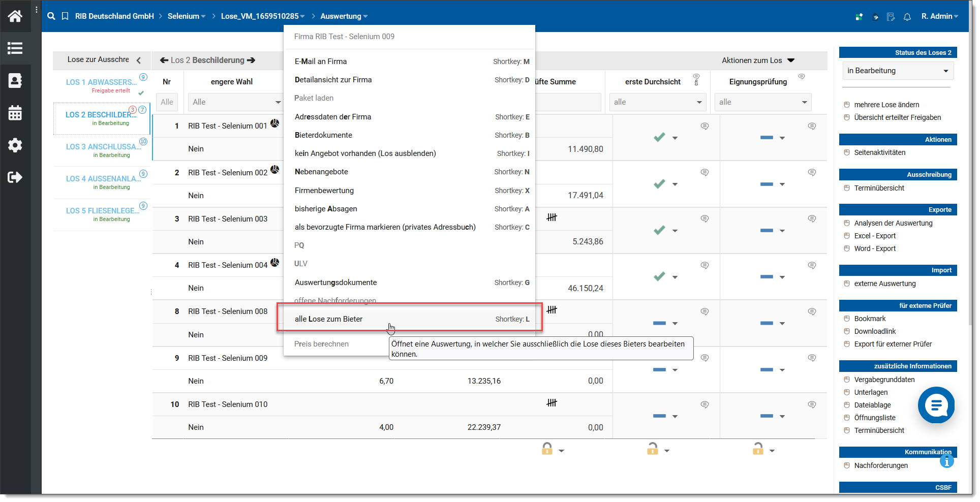Click the blue info icon near Kommunikation
The width and height of the screenshot is (980, 502).
(946, 461)
